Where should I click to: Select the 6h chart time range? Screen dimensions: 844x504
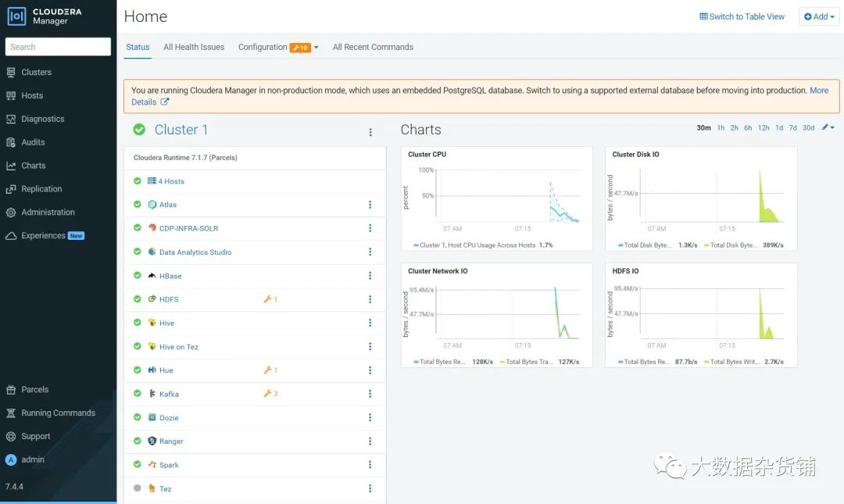point(748,127)
